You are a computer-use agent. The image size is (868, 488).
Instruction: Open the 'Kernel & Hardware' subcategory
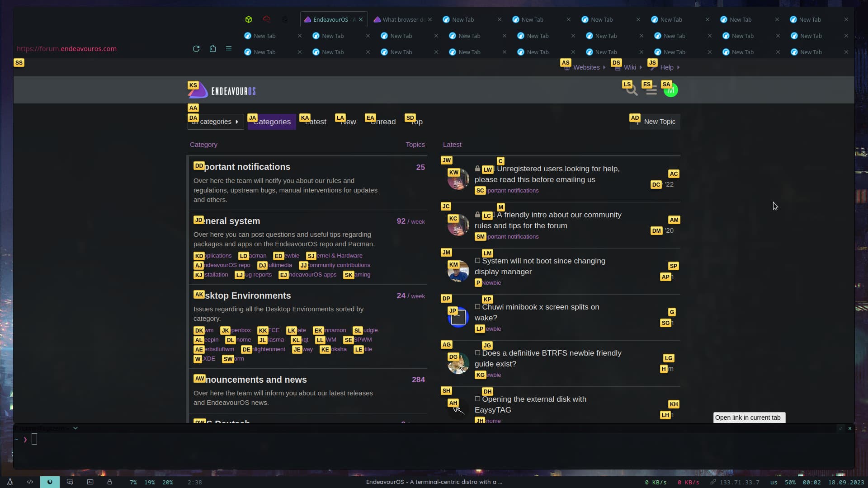coord(335,256)
